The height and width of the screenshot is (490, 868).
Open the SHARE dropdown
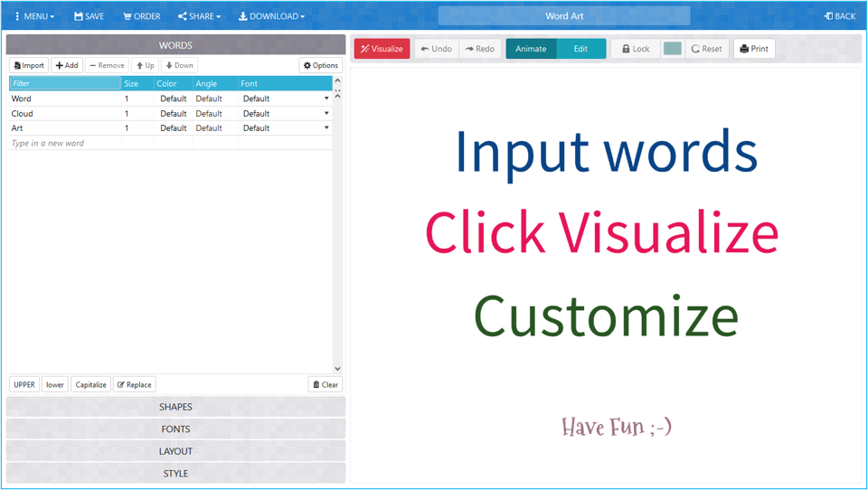[199, 16]
